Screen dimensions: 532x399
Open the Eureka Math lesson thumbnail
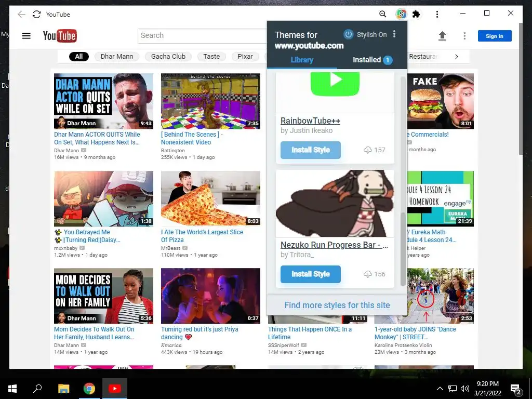click(441, 199)
